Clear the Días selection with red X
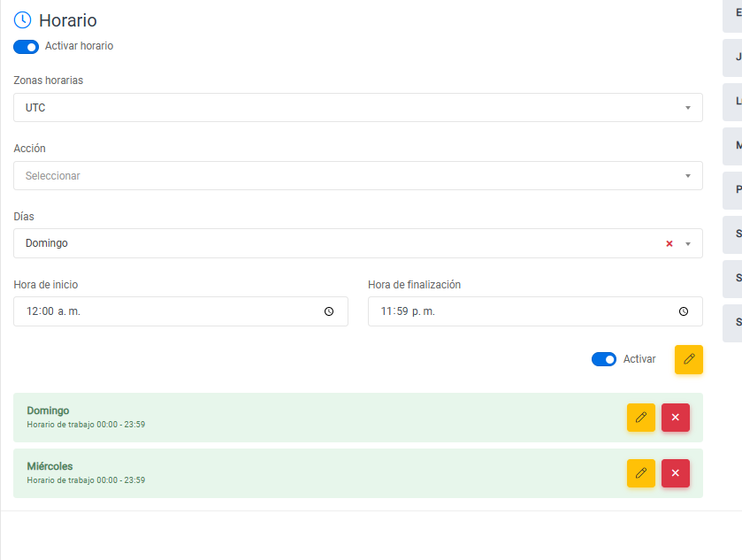Viewport: 742px width, 560px height. point(669,244)
